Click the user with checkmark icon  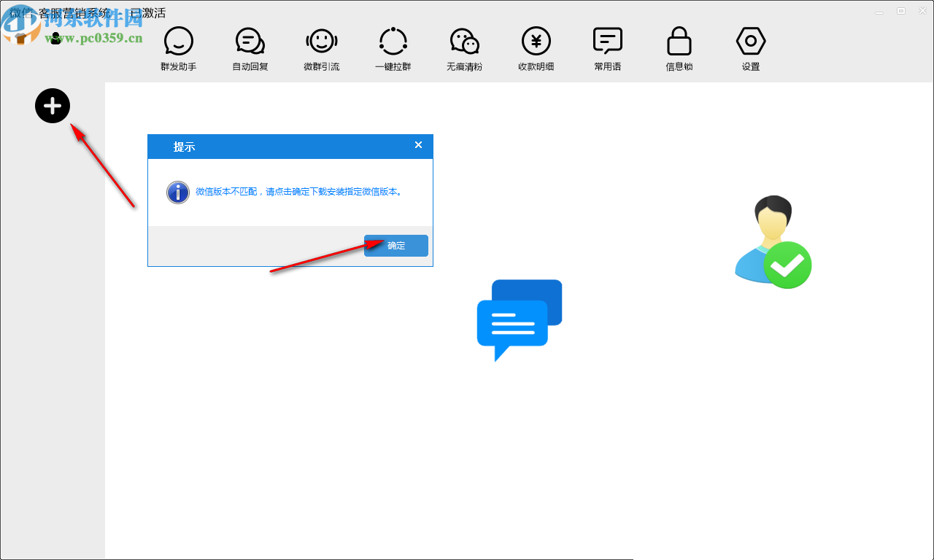click(773, 242)
